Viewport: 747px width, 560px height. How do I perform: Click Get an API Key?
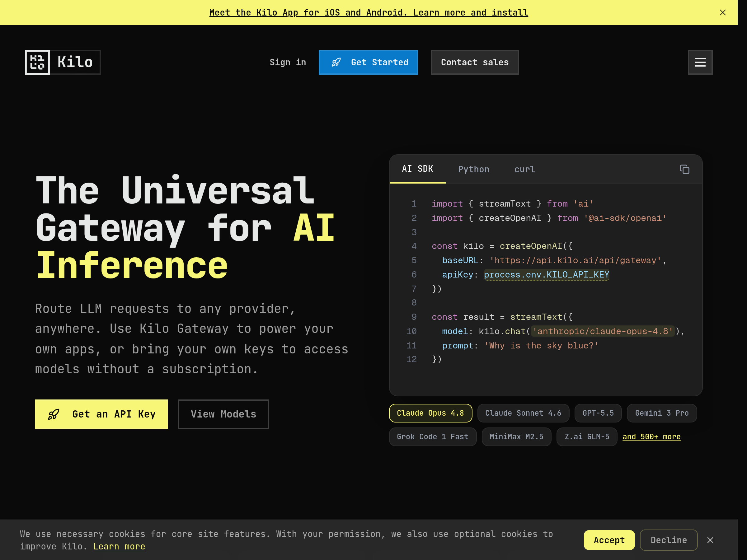(x=101, y=414)
